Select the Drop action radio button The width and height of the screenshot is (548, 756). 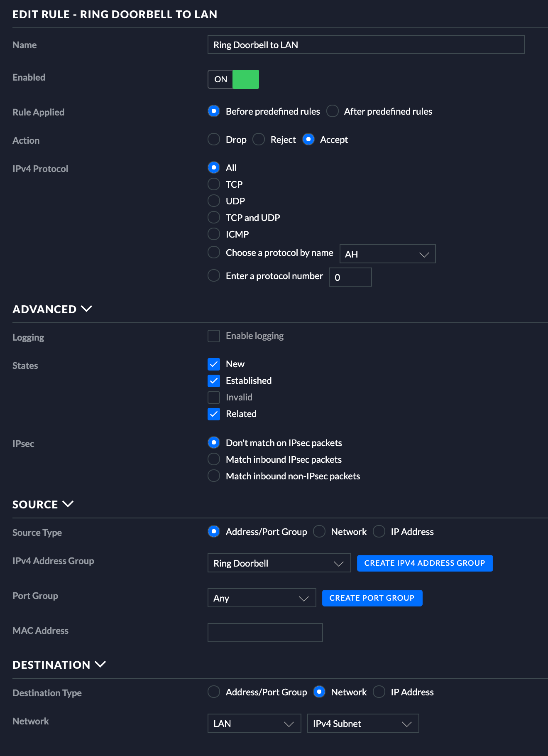pyautogui.click(x=214, y=140)
